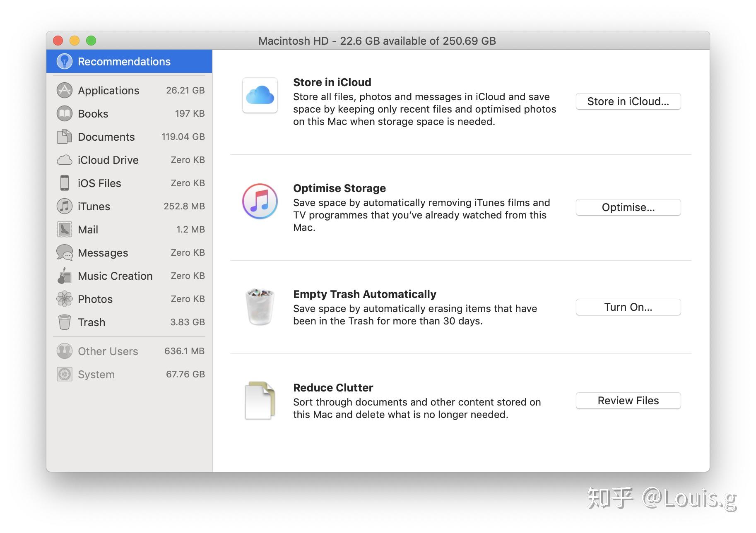This screenshot has height=533, width=756.
Task: Click the Photos flower icon
Action: (64, 299)
